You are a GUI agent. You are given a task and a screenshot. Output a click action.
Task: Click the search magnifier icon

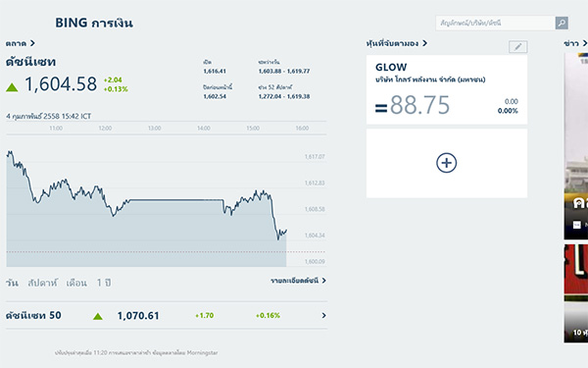point(562,23)
